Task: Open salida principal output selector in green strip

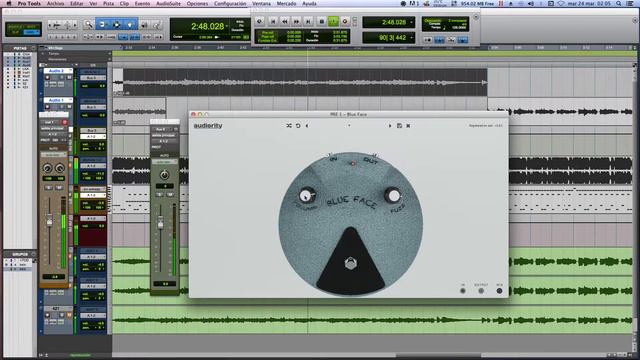Action: click(164, 135)
